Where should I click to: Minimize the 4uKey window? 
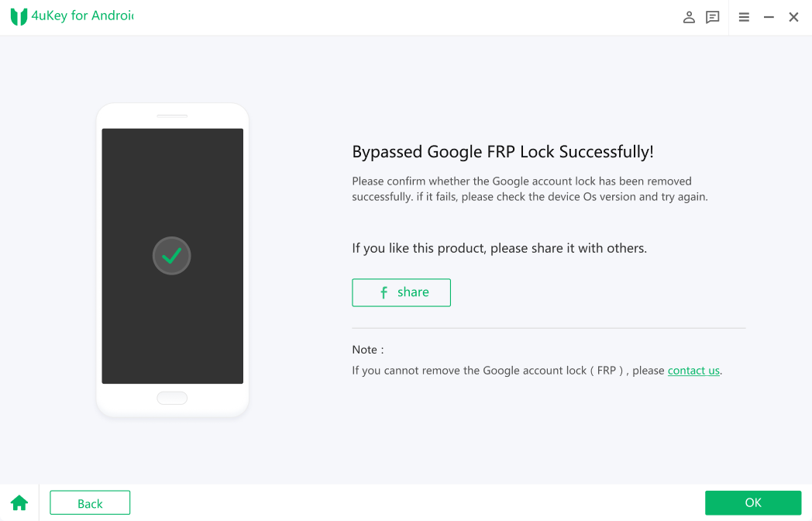coord(769,17)
